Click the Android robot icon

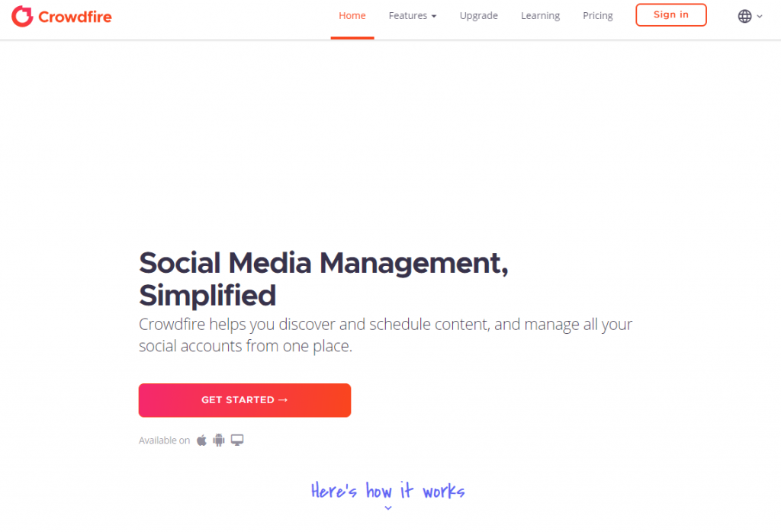pyautogui.click(x=219, y=440)
